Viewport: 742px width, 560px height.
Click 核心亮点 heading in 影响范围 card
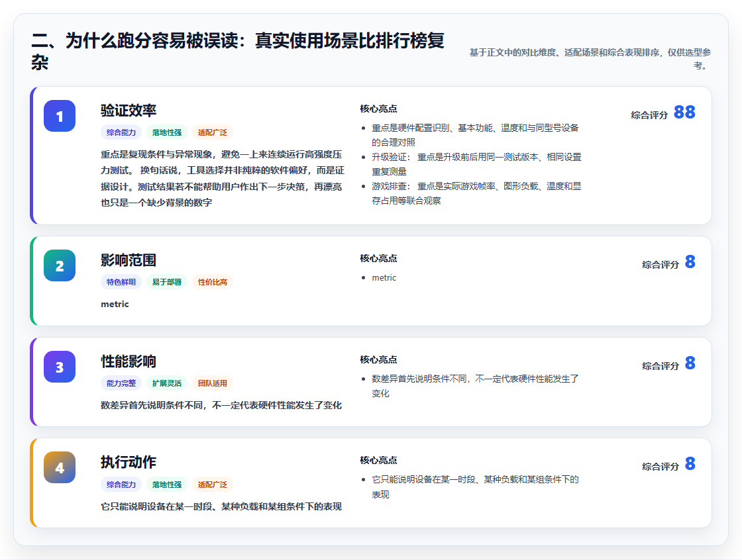378,258
